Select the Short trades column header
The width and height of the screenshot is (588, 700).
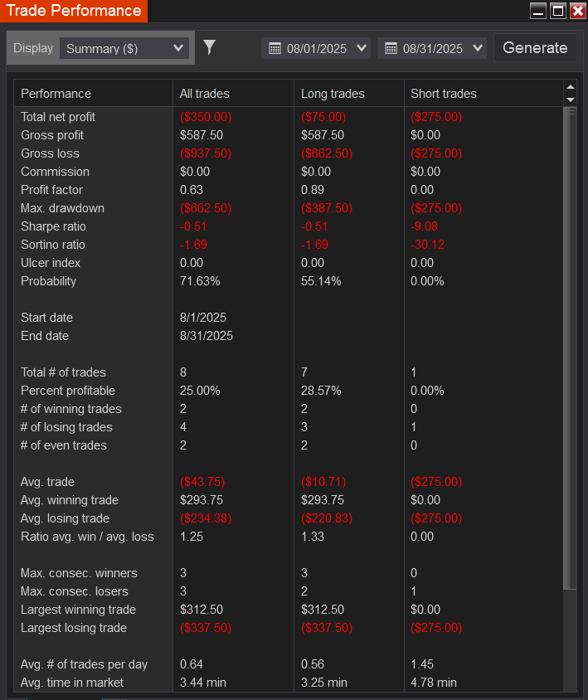444,94
